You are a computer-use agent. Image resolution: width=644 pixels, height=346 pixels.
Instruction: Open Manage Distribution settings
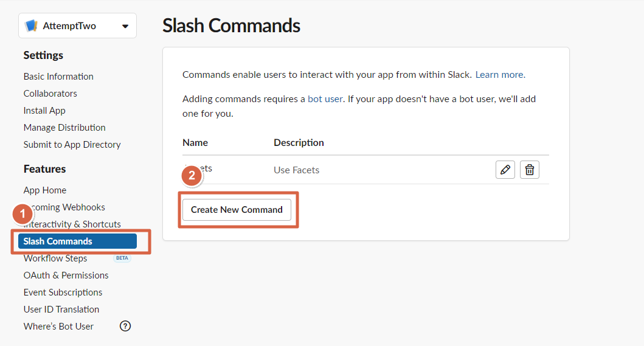coord(64,128)
